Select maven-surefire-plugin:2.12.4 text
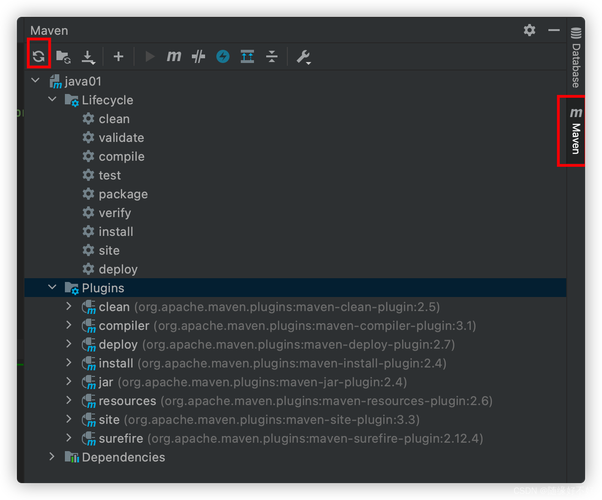 point(395,439)
